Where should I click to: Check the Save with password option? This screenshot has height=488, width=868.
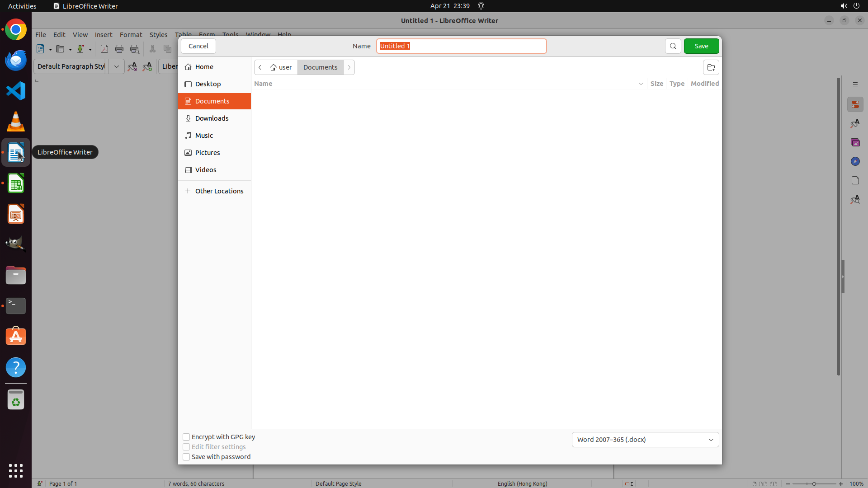pos(186,457)
